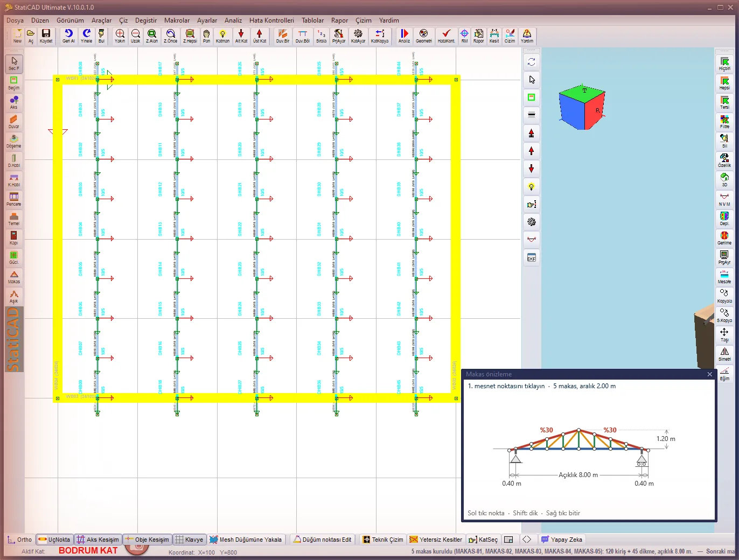Screen dimensions: 739x560
Task: Go up a floor with Üst Kat
Action: (260, 36)
